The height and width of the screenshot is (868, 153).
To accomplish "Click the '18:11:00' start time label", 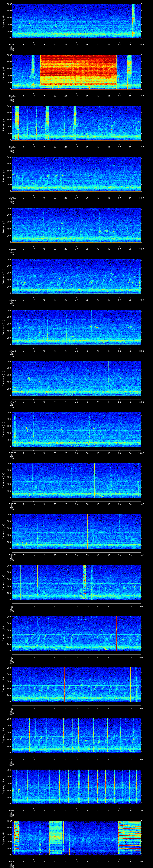I will (x=12, y=556).
